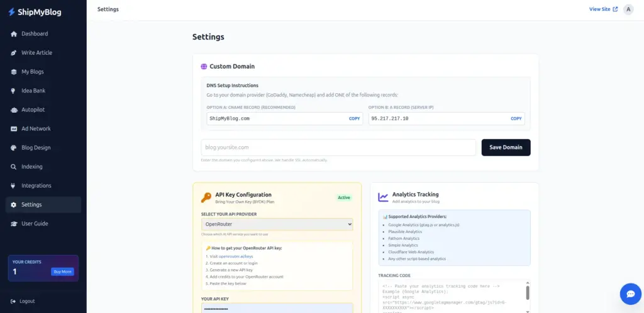644x313 pixels.
Task: Click the ShipMyBlog lightning bolt logo
Action: 11,12
